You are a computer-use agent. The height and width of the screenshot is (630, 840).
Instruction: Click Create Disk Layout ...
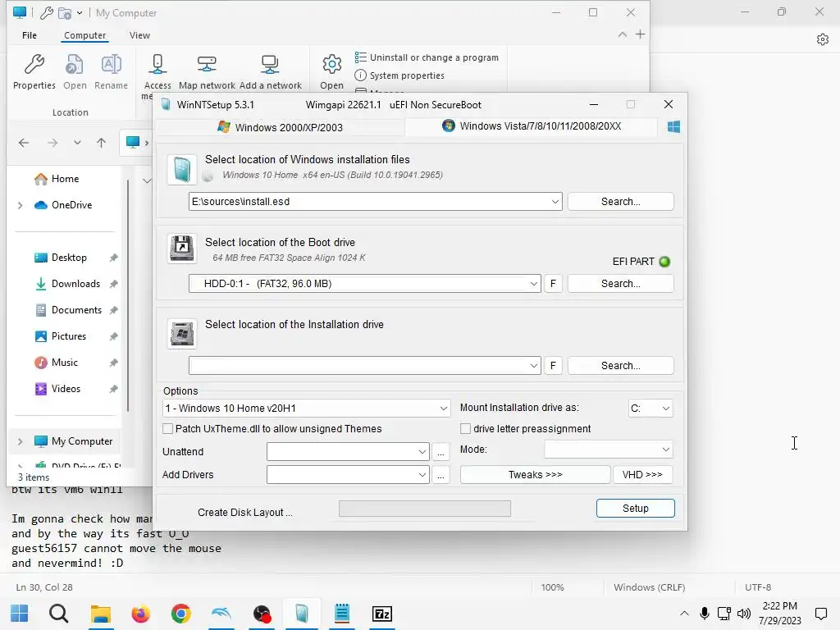point(244,512)
